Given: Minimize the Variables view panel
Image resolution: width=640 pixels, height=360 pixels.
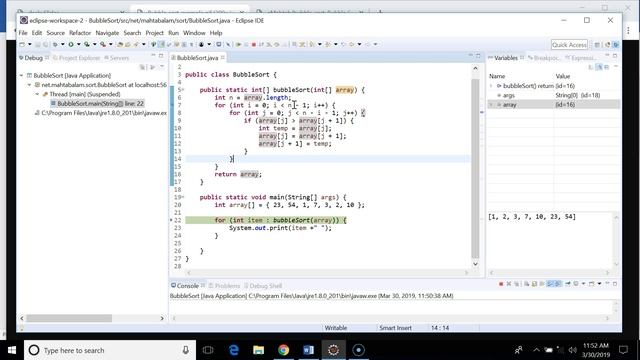Looking at the screenshot, I should click(x=607, y=56).
